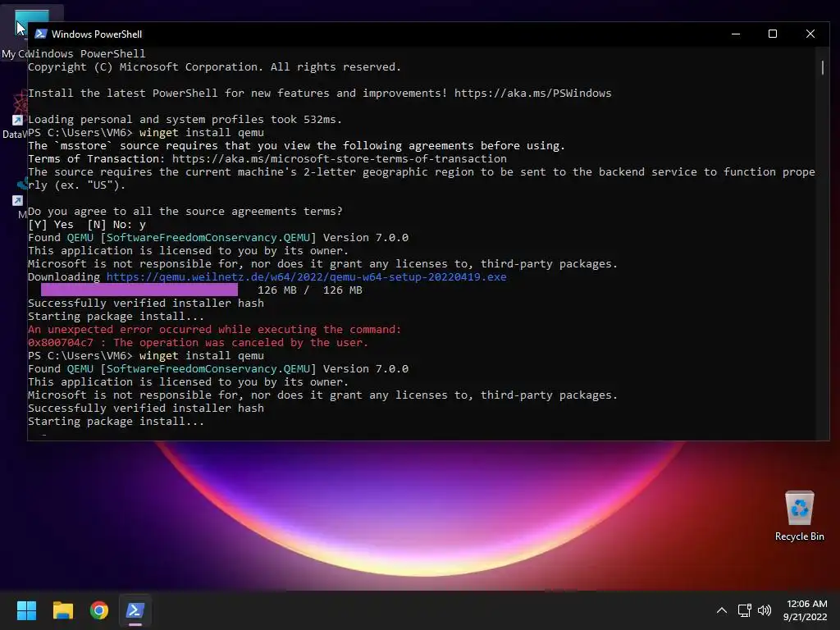This screenshot has width=840, height=630.
Task: Click 'An unexpected error occurred' red line
Action: tap(214, 330)
